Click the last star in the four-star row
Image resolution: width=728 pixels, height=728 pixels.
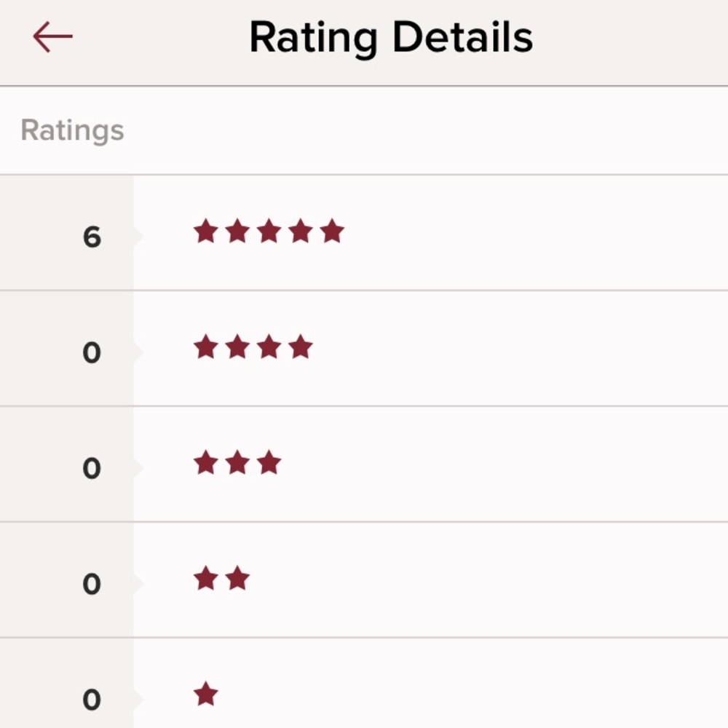coord(300,347)
